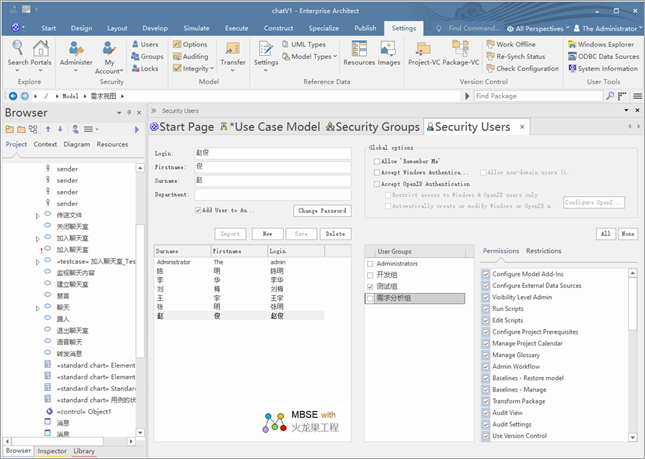Viewport: 645px width, 459px height.
Task: Open the Model Types dropdown
Action: click(335, 56)
